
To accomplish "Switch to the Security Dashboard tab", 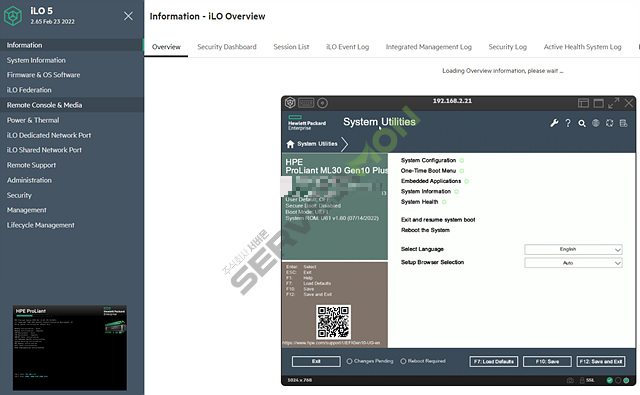I will (x=227, y=47).
